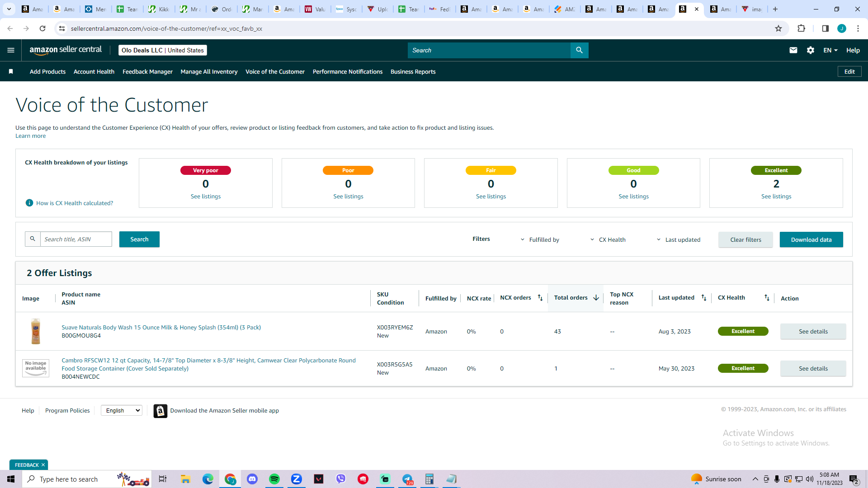868x488 pixels.
Task: Open Zoom from the taskbar
Action: [x=297, y=479]
